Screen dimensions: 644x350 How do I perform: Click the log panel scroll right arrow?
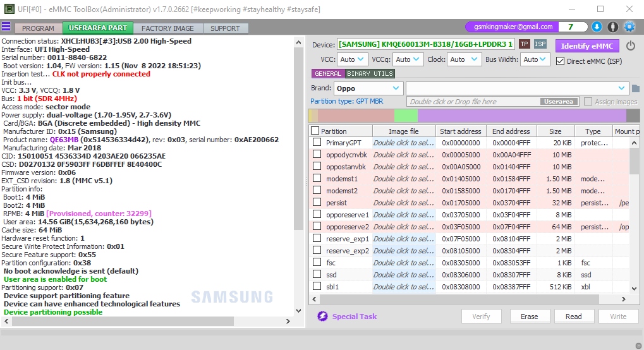pos(288,321)
